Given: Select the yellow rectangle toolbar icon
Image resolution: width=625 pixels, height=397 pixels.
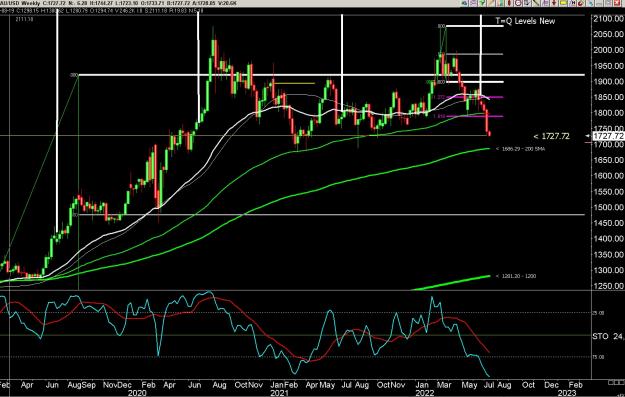Looking at the screenshot, I should (563, 3).
